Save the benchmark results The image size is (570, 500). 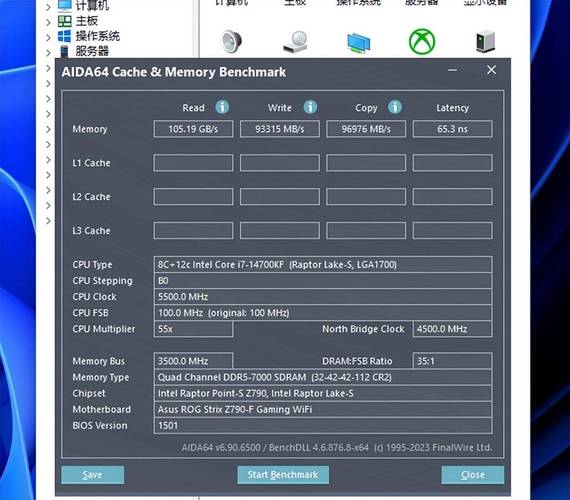92,475
